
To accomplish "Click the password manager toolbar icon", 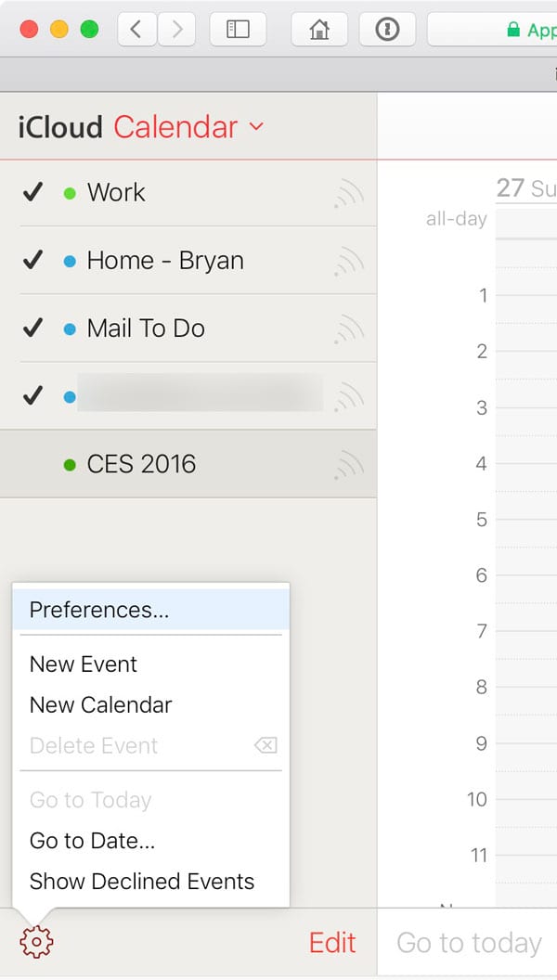I will [x=387, y=29].
